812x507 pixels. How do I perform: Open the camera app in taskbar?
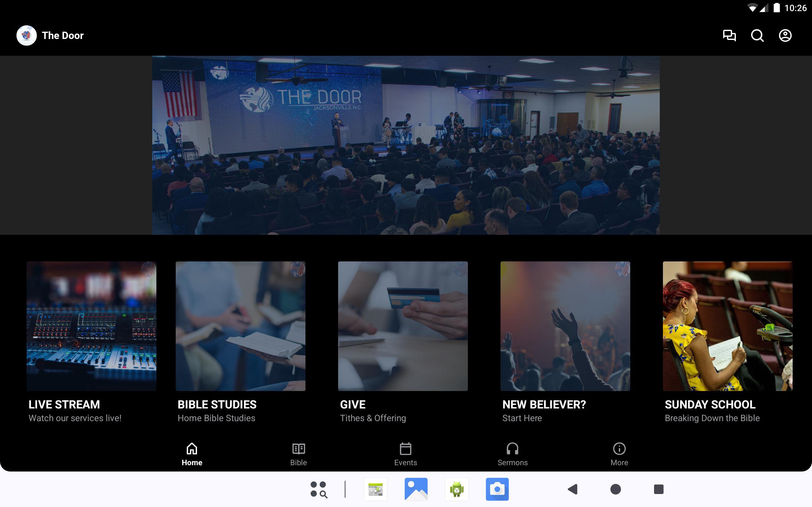click(497, 489)
